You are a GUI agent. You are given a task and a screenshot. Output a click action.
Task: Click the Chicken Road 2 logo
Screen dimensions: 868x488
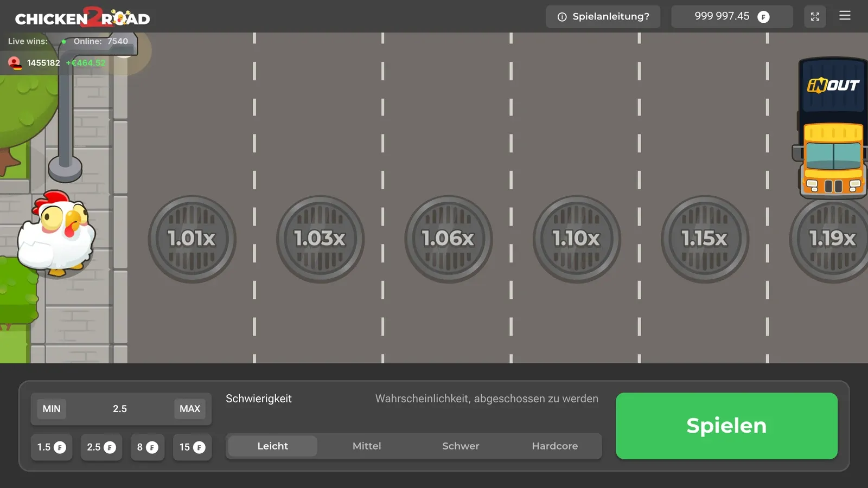point(82,17)
